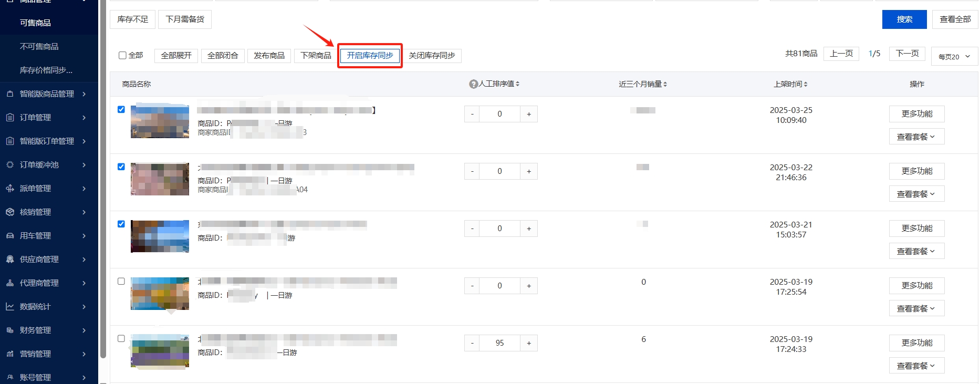Click the 核销管理 sidebar icon
980x384 pixels.
pyautogui.click(x=10, y=212)
